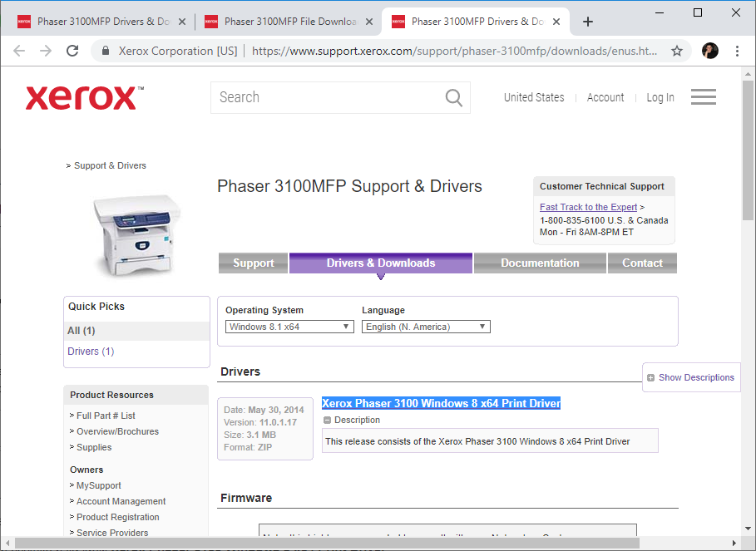Open the MySupport link
Screen dimensions: 756x551
(98, 485)
